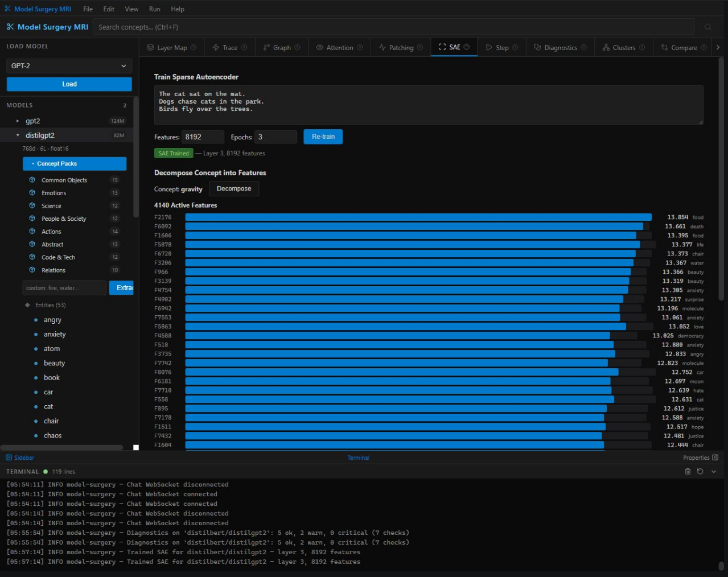Click the Decompose button
This screenshot has height=577, width=728.
(x=233, y=188)
